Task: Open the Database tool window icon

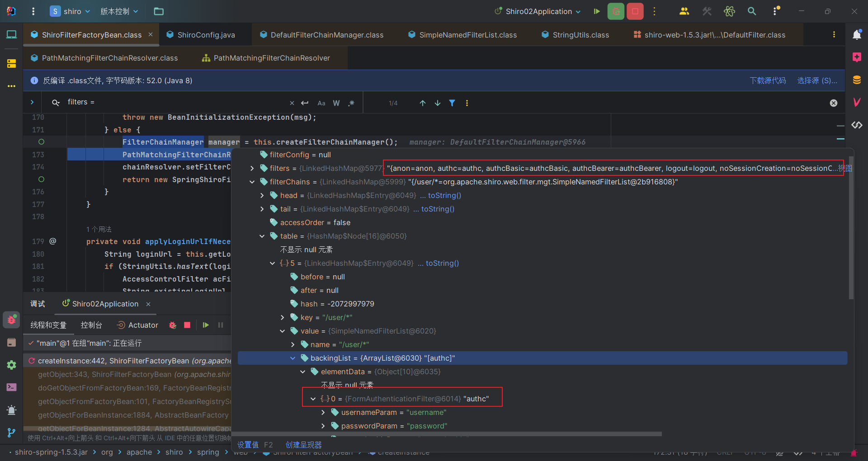Action: pos(857,80)
